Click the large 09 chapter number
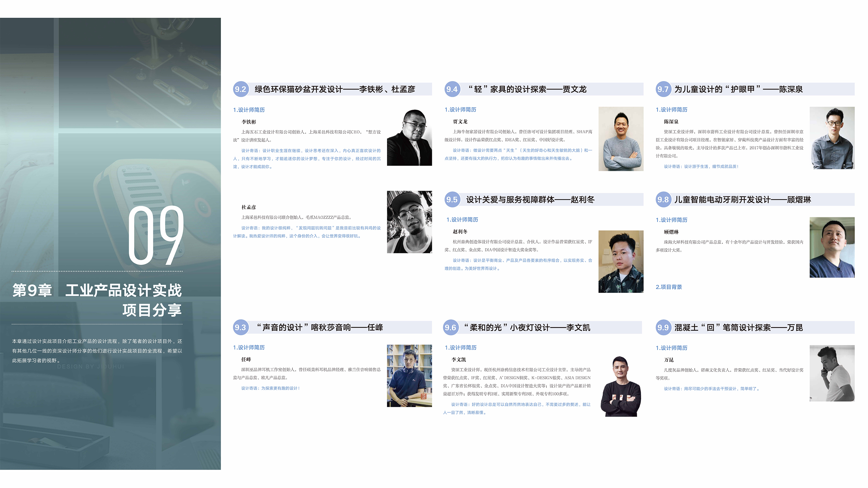Image resolution: width=868 pixels, height=488 pixels. click(156, 235)
